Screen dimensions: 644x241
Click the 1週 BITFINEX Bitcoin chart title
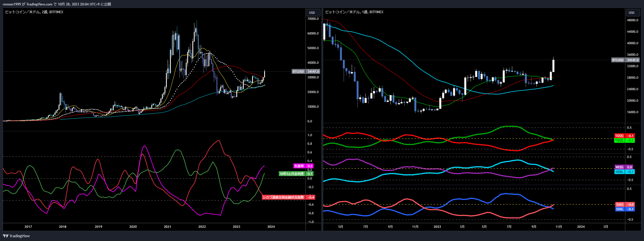[354, 12]
